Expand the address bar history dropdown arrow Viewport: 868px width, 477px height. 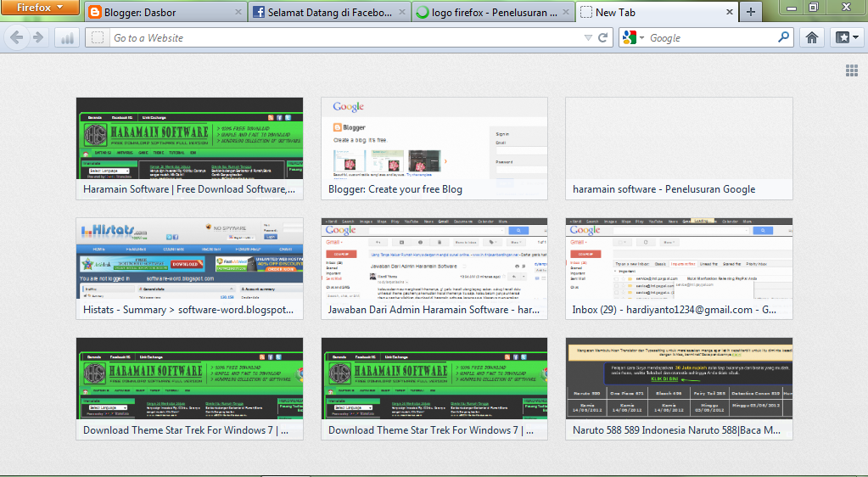(x=588, y=37)
